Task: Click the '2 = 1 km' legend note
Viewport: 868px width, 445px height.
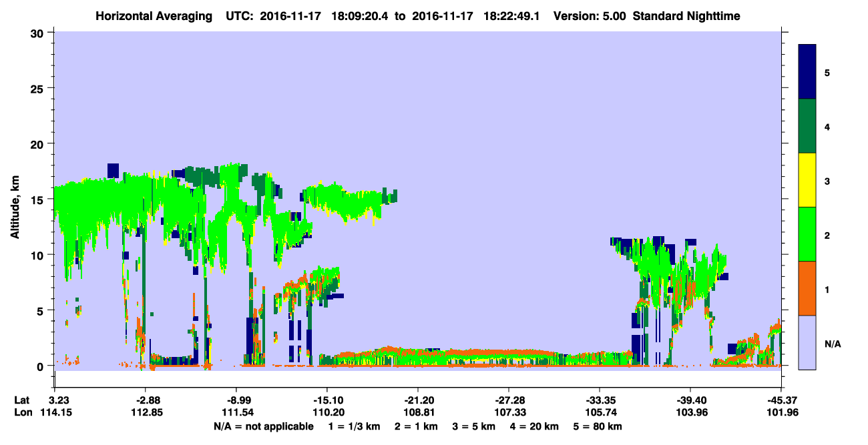Action: click(416, 426)
